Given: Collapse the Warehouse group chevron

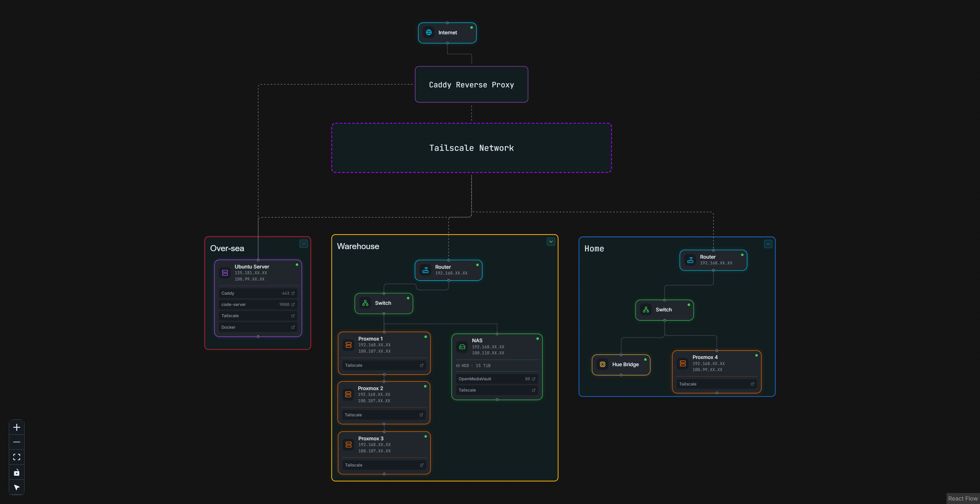Looking at the screenshot, I should point(551,242).
